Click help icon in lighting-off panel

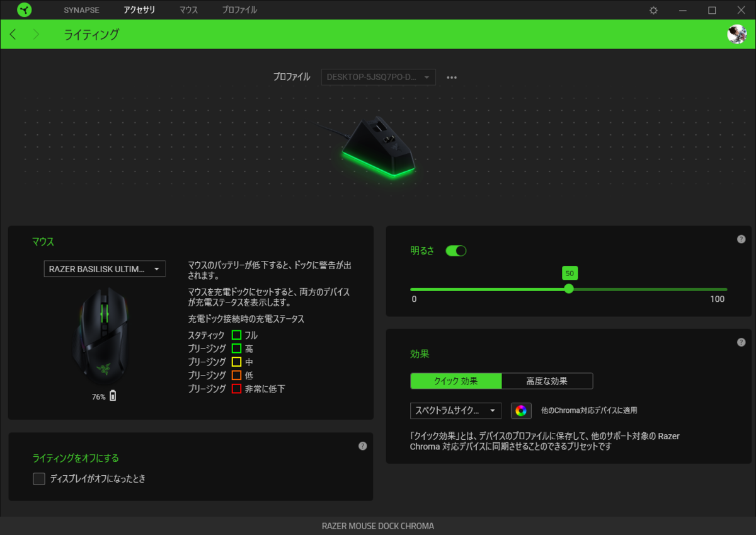point(362,446)
